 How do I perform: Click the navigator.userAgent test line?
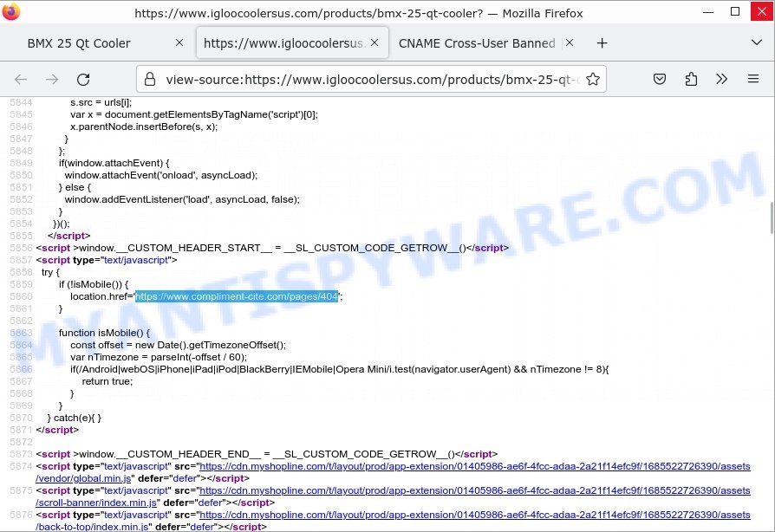coord(340,369)
